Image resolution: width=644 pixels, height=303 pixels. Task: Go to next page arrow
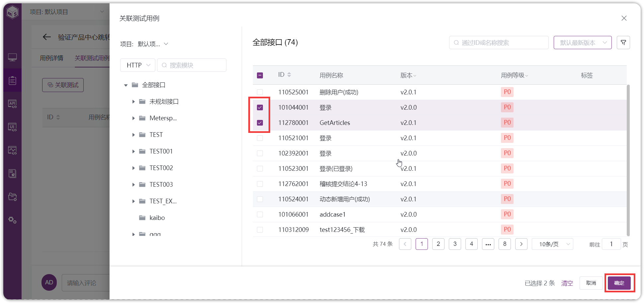pos(521,244)
